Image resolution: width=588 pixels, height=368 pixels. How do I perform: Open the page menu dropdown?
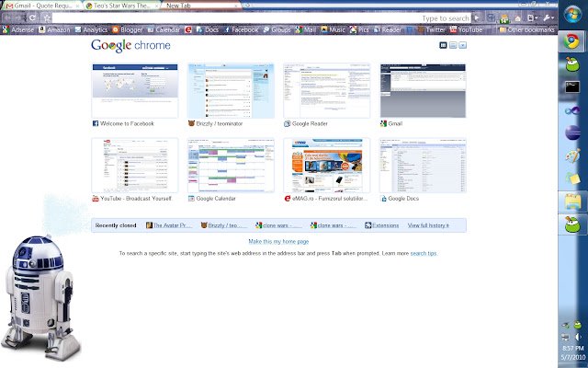pyautogui.click(x=532, y=17)
